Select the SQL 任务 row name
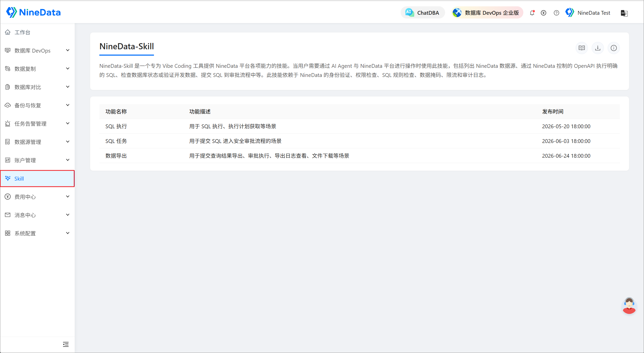The width and height of the screenshot is (644, 353). 116,141
